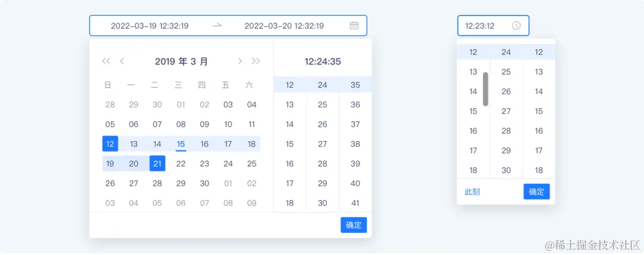644x255 pixels.
Task: Set minute 29 in standalone time picker
Action: tap(506, 150)
